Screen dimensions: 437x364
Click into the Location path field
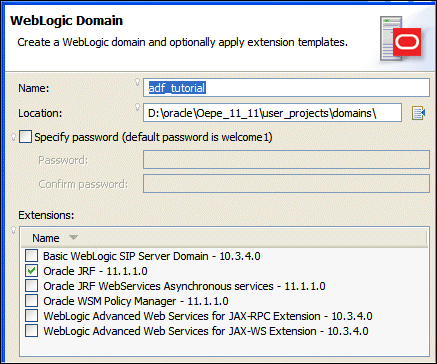272,113
